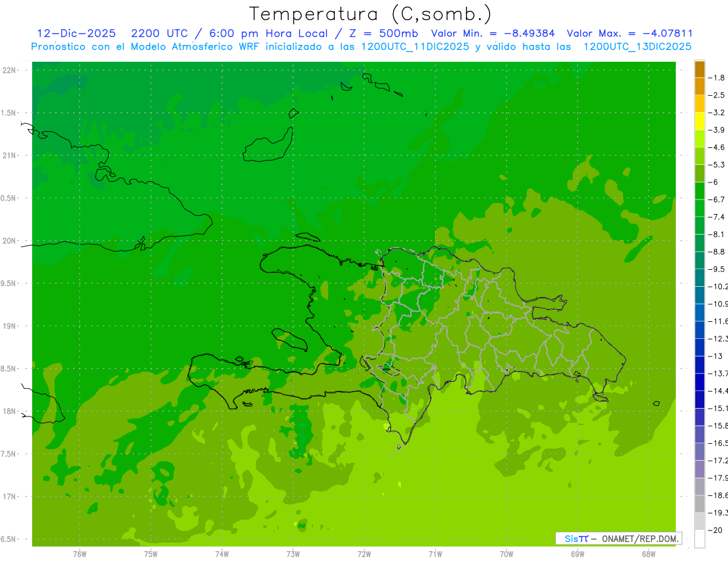Click the 73W longitude label

(x=293, y=554)
